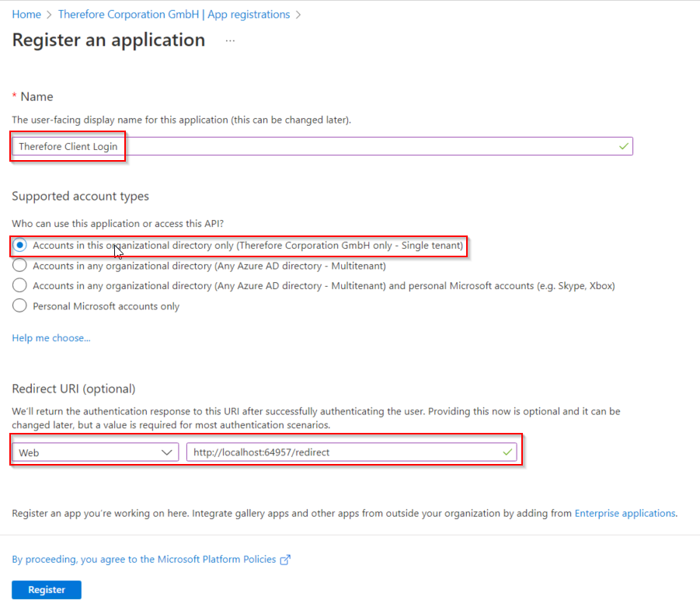Click into the Therefore Client Login name field

[x=322, y=146]
